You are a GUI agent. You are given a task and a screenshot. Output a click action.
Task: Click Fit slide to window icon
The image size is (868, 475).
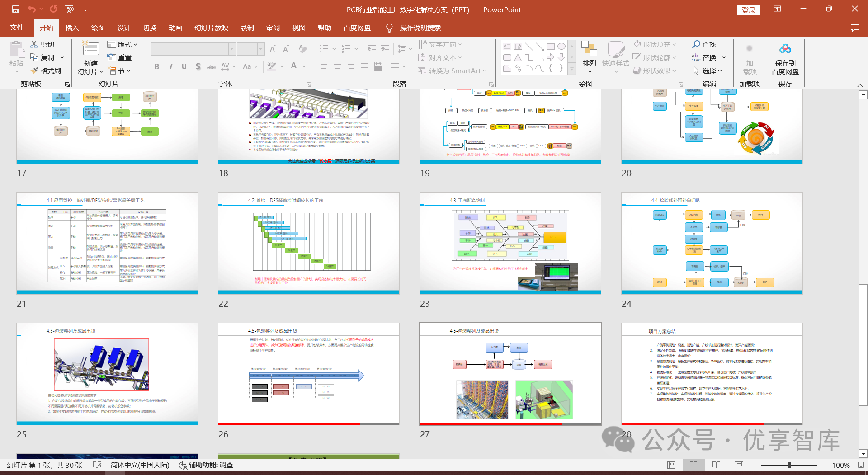pyautogui.click(x=861, y=465)
